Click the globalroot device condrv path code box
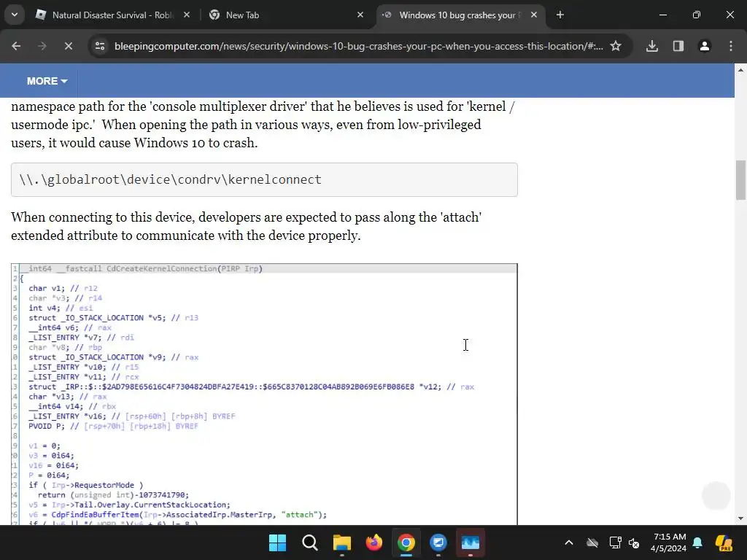The width and height of the screenshot is (747, 560). coord(264,179)
